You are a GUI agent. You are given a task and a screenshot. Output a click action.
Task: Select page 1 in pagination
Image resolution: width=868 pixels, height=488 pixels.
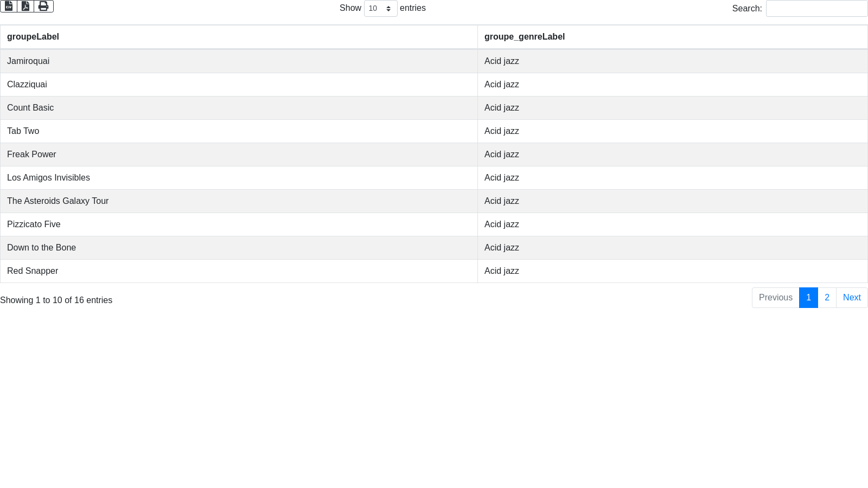coord(808,298)
